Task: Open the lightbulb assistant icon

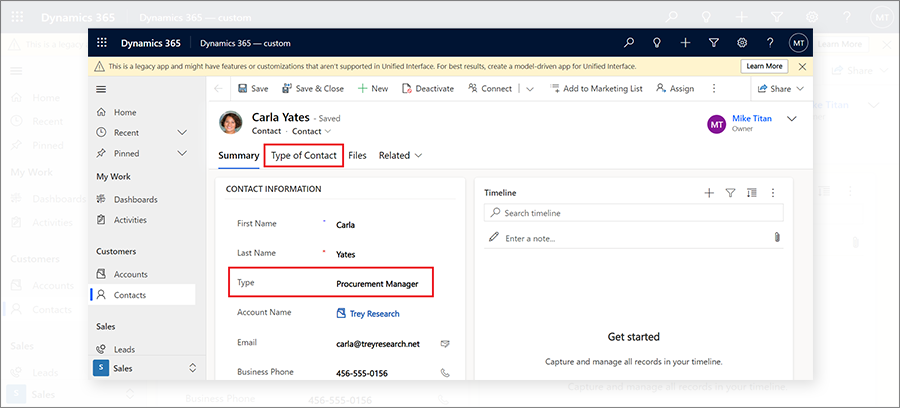Action: pyautogui.click(x=657, y=43)
